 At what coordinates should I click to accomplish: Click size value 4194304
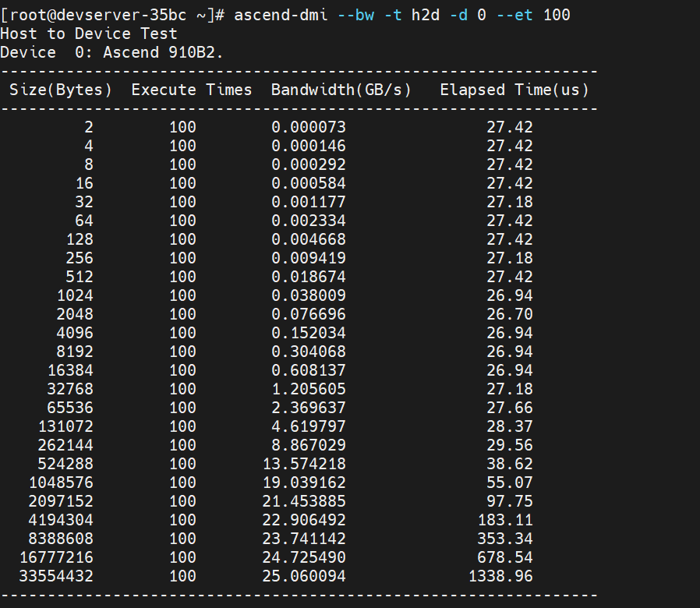pyautogui.click(x=61, y=521)
